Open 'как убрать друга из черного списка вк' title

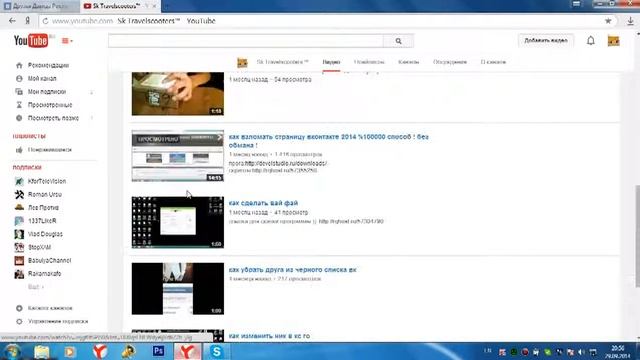(x=292, y=270)
